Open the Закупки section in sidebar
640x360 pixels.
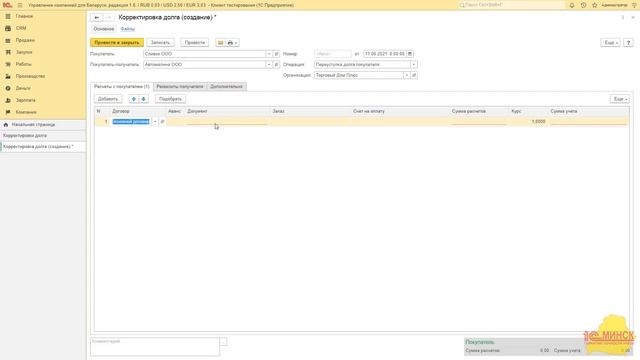coord(24,52)
